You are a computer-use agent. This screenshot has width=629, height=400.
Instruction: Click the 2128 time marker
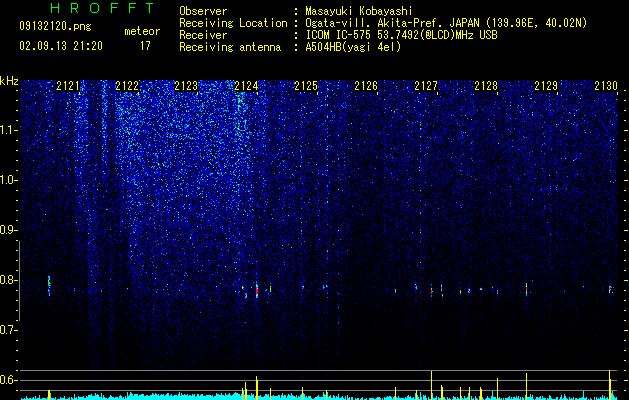click(x=486, y=85)
